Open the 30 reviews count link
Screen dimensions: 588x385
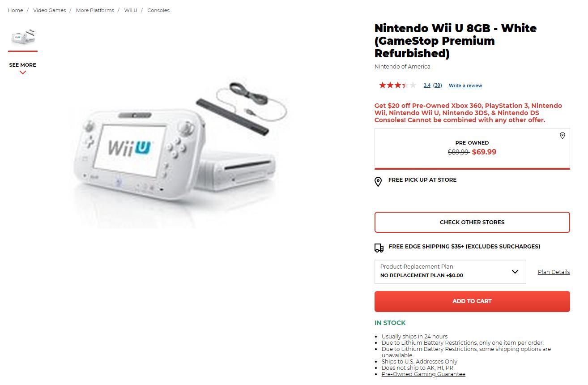click(x=437, y=86)
